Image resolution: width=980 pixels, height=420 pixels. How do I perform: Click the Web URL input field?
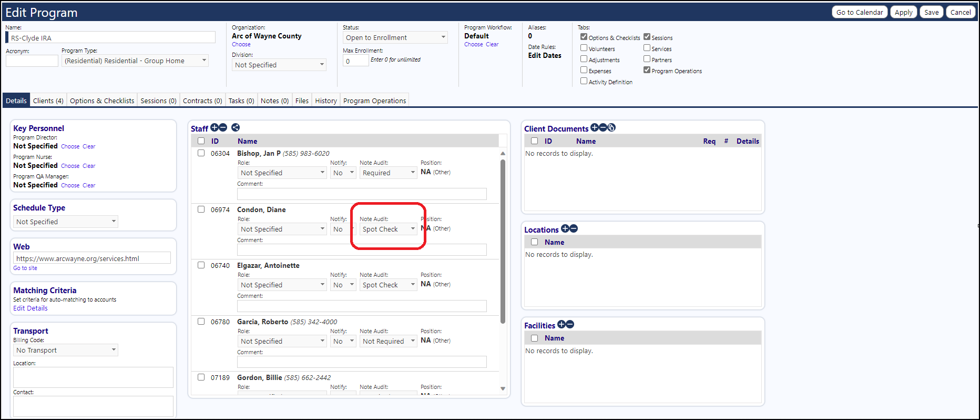(x=92, y=258)
